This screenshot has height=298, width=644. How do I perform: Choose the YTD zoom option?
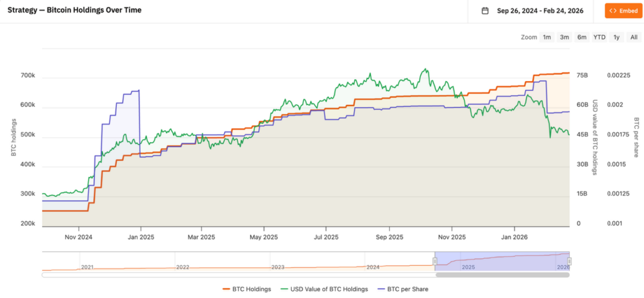[599, 37]
